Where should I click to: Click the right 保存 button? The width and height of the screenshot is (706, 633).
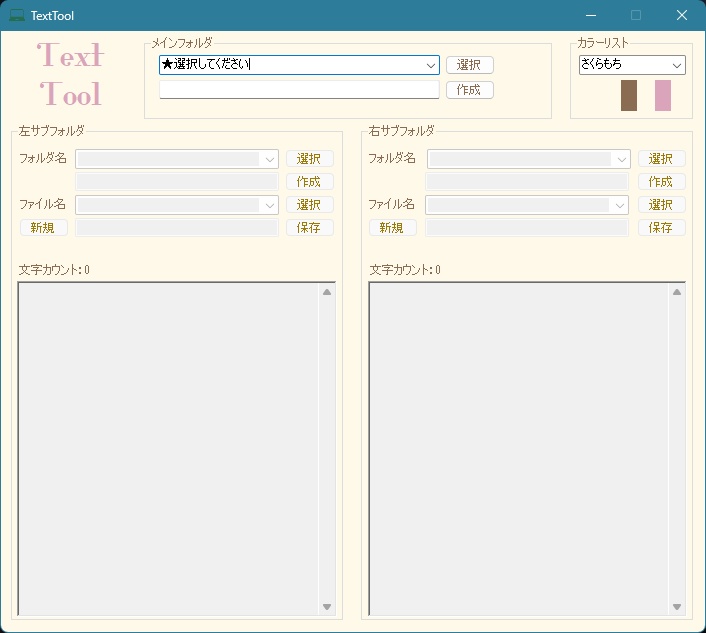(662, 228)
